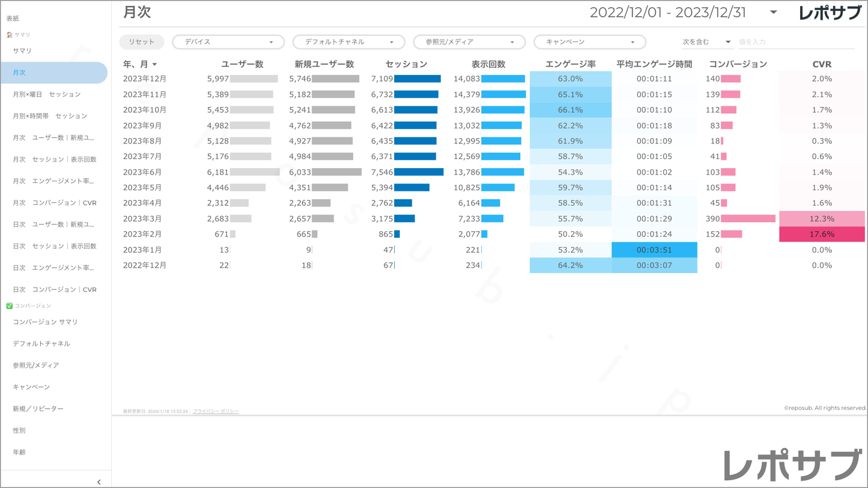The height and width of the screenshot is (488, 868).
Task: Click the 値を入力 filter text field
Action: tap(795, 42)
